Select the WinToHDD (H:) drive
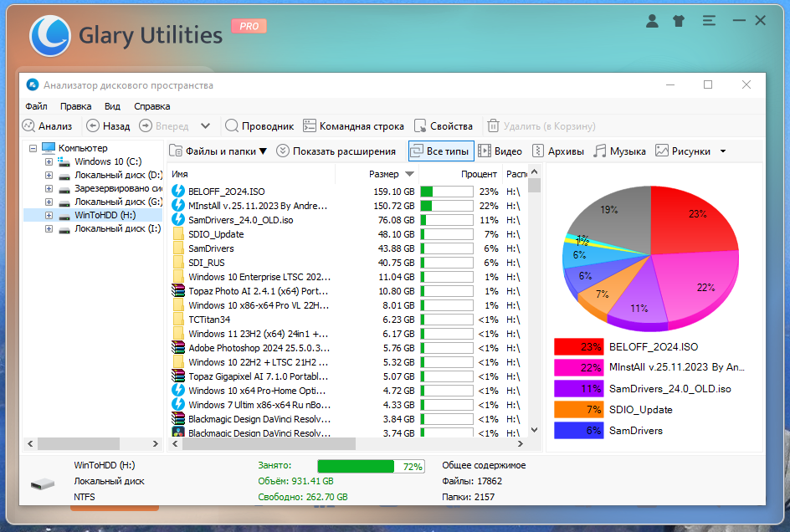This screenshot has height=532, width=790. [x=105, y=215]
